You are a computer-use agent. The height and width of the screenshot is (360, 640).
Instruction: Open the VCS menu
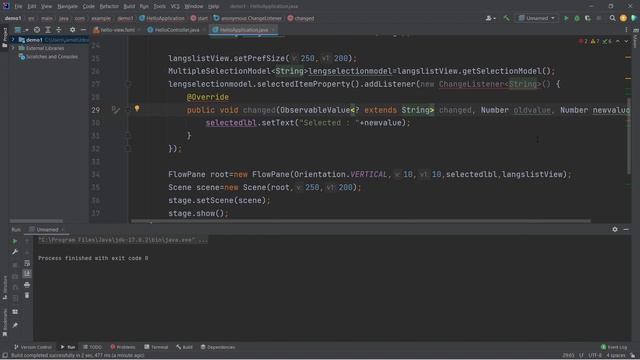175,7
